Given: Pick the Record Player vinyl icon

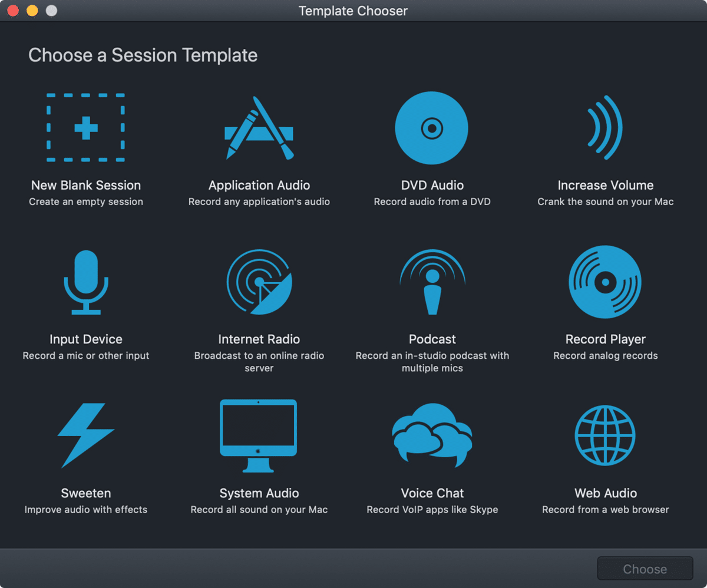Looking at the screenshot, I should pos(605,282).
